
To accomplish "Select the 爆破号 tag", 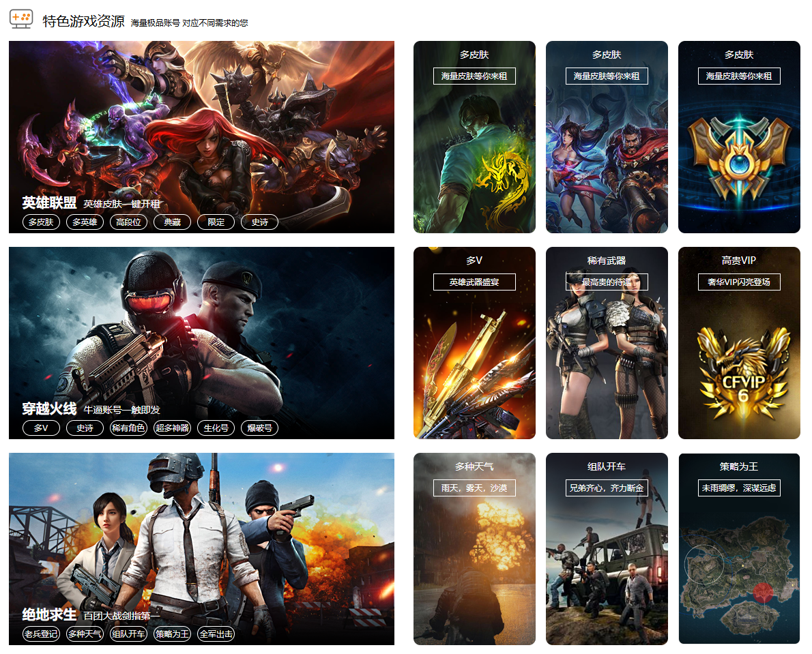I will point(259,428).
